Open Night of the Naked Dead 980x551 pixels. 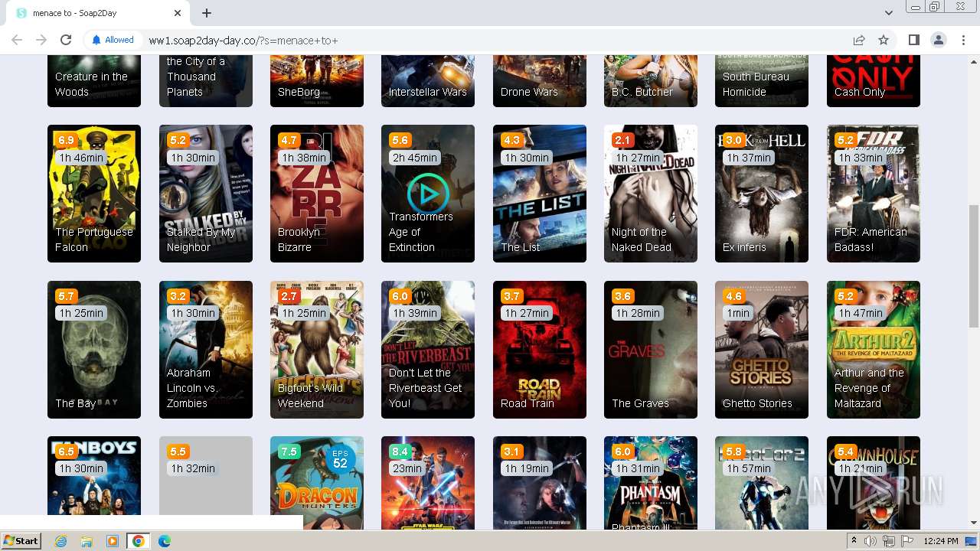[651, 194]
